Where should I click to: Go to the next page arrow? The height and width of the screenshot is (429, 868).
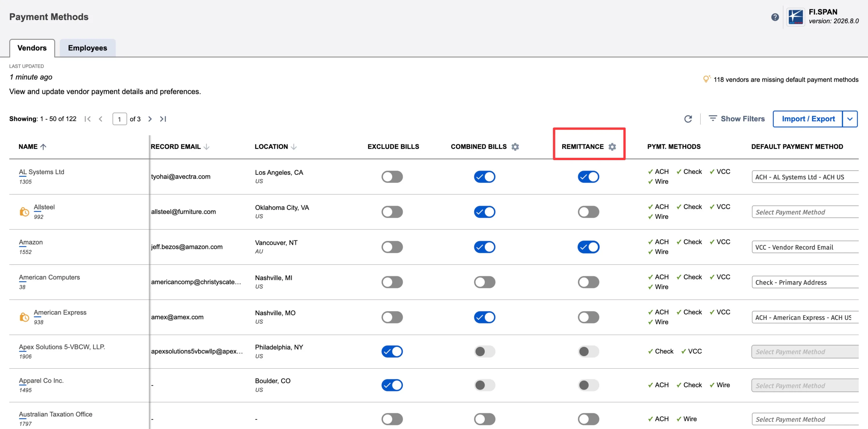point(150,119)
